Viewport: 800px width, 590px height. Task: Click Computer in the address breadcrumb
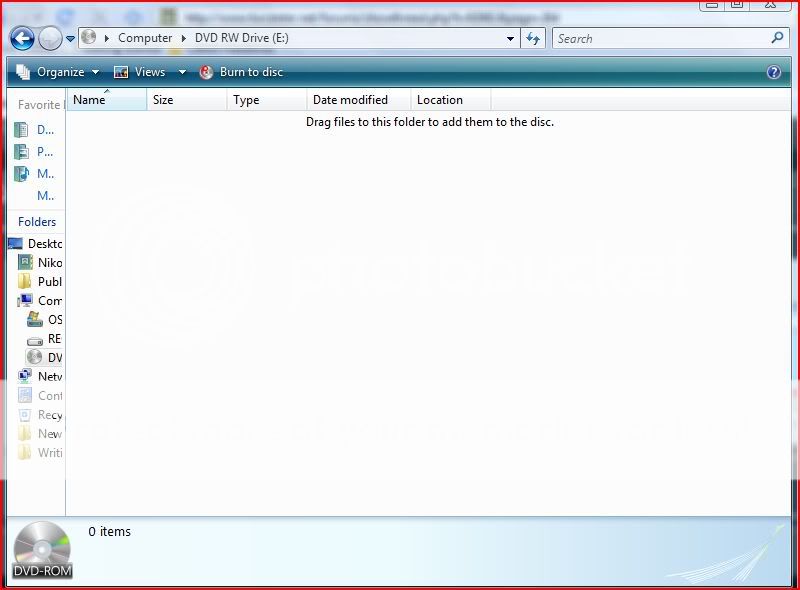(x=145, y=38)
